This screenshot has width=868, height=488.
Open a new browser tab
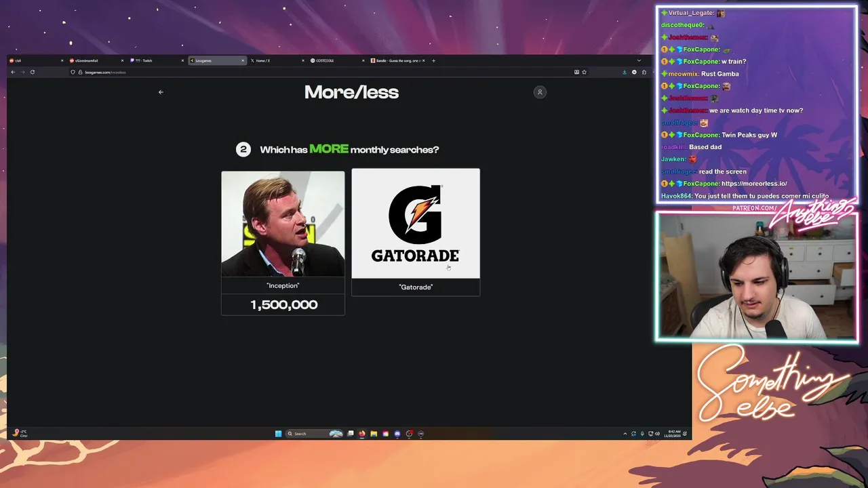click(434, 60)
